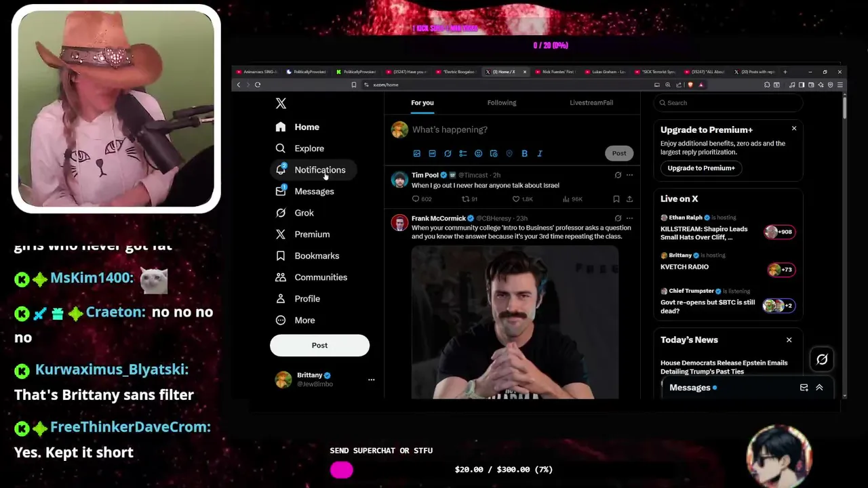Open account menu dots beside Brittany @JewBimbo
Image resolution: width=868 pixels, height=488 pixels.
(371, 380)
